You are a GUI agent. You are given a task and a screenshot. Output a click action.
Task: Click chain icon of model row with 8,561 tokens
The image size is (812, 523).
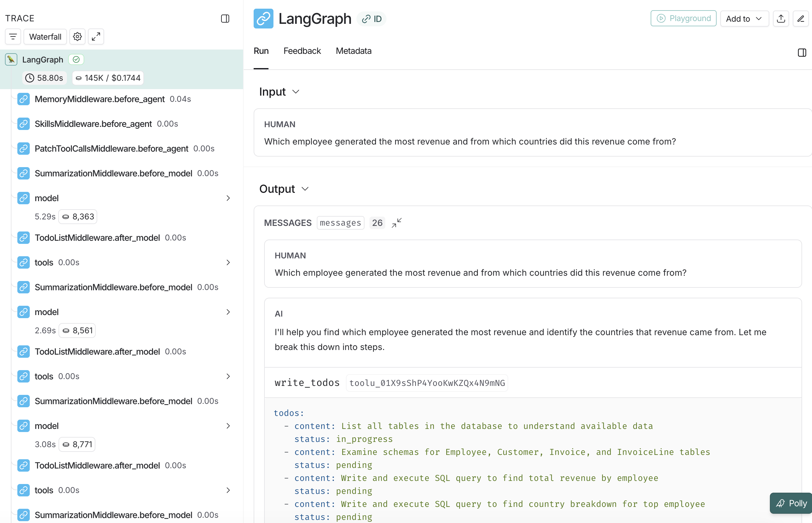click(x=24, y=312)
